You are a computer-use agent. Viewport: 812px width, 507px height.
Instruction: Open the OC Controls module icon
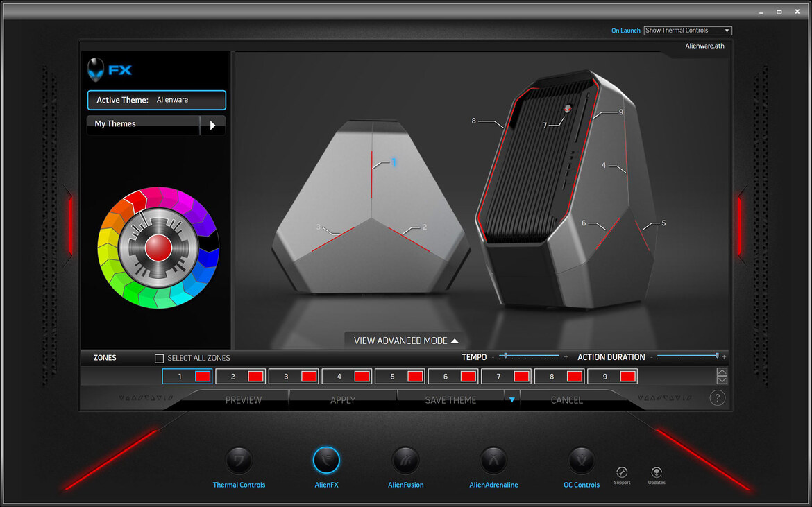[x=582, y=461]
